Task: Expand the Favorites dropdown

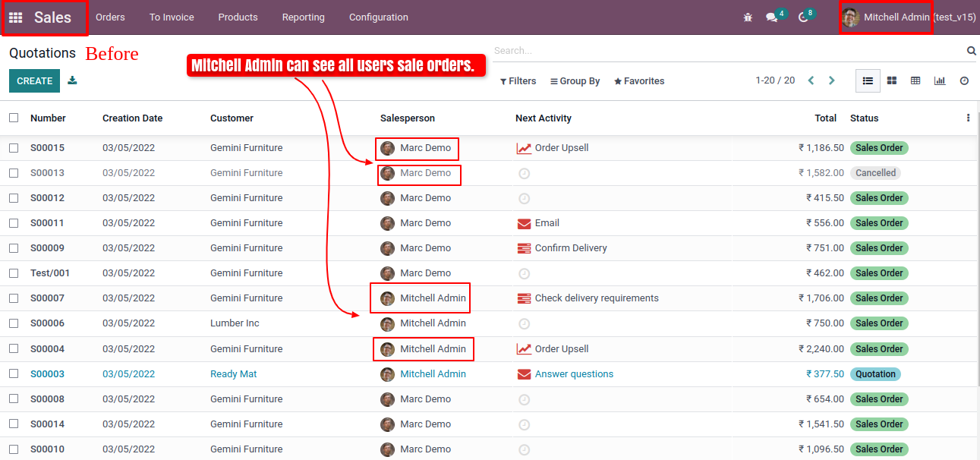Action: pos(638,81)
